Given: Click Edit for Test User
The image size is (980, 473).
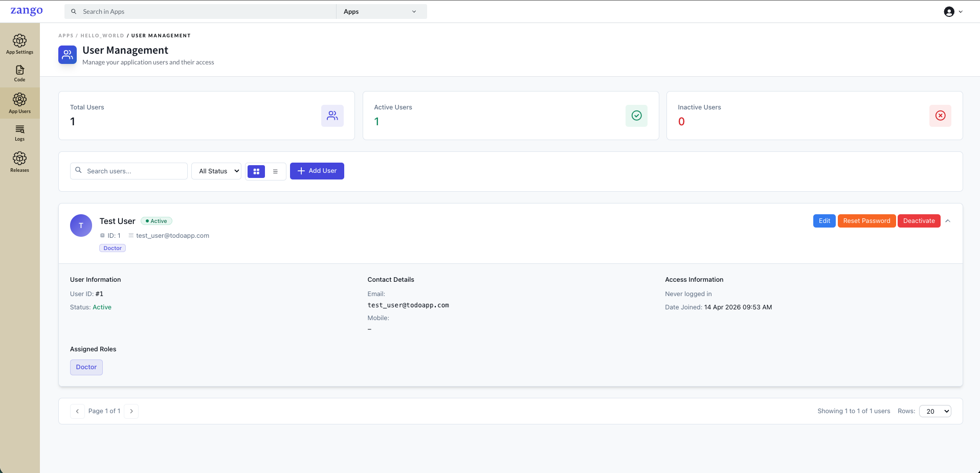Looking at the screenshot, I should point(824,221).
